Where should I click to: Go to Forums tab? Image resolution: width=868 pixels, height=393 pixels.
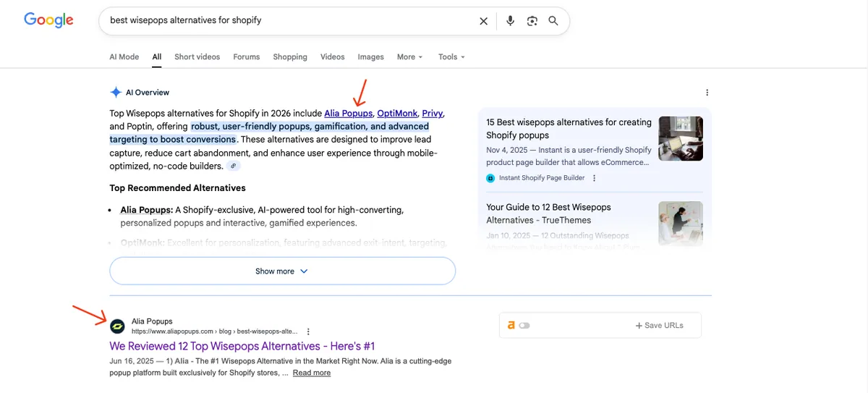pos(247,56)
